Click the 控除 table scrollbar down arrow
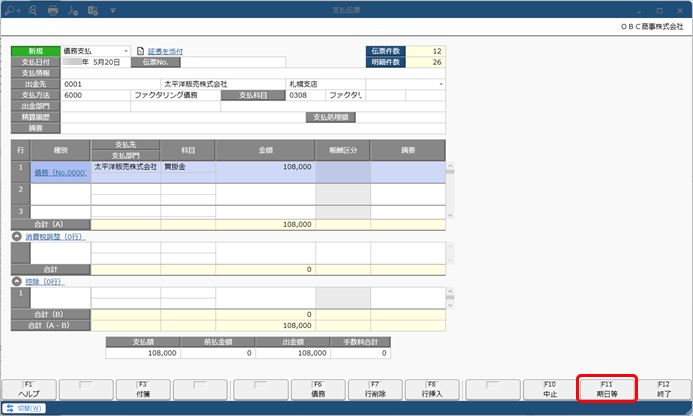693x416 pixels. pos(450,305)
